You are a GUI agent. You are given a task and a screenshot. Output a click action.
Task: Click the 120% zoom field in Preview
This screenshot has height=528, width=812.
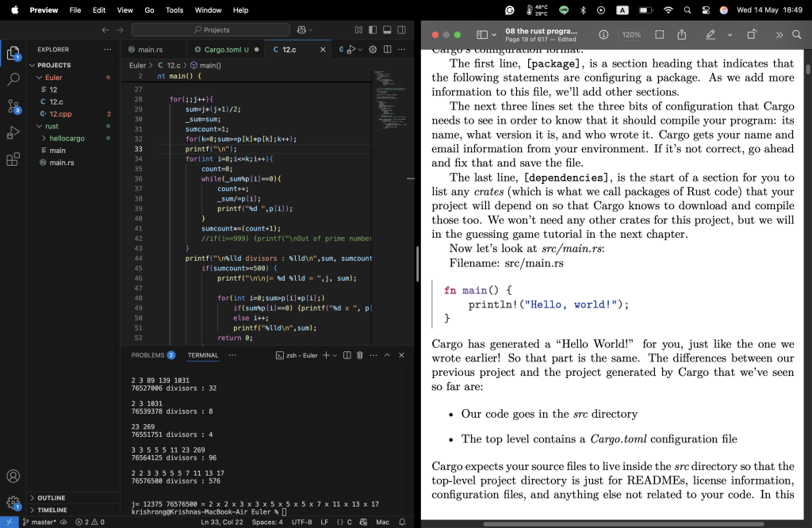631,35
